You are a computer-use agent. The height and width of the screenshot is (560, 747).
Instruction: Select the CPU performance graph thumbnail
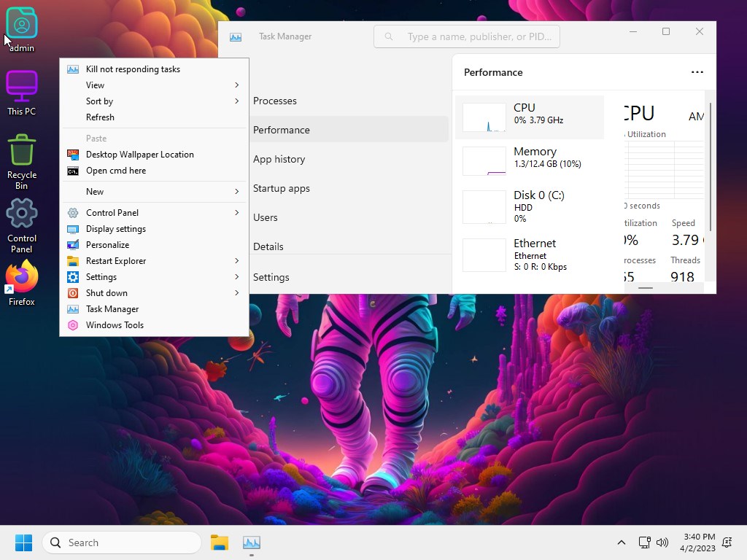click(x=484, y=117)
